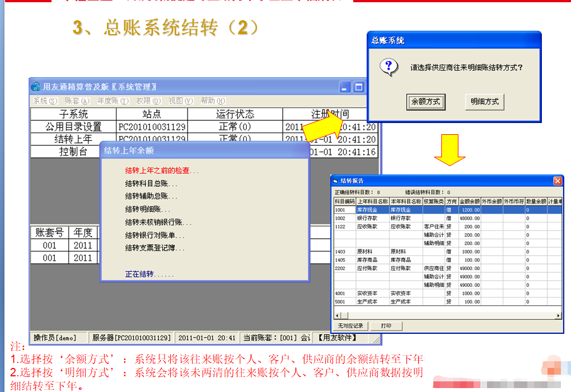This screenshot has width=571, height=392.
Task: Select account code 1001 row
Action: coord(447,210)
